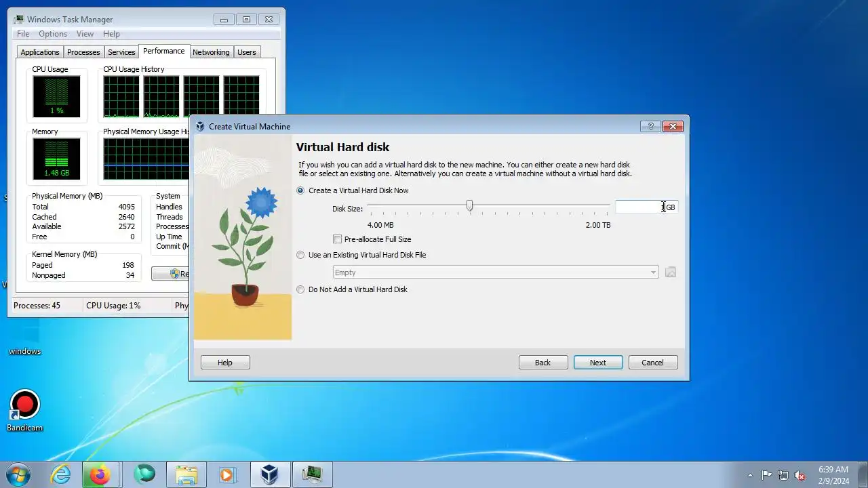Launch Windows Media Player from taskbar
This screenshot has width=868, height=488.
(227, 474)
